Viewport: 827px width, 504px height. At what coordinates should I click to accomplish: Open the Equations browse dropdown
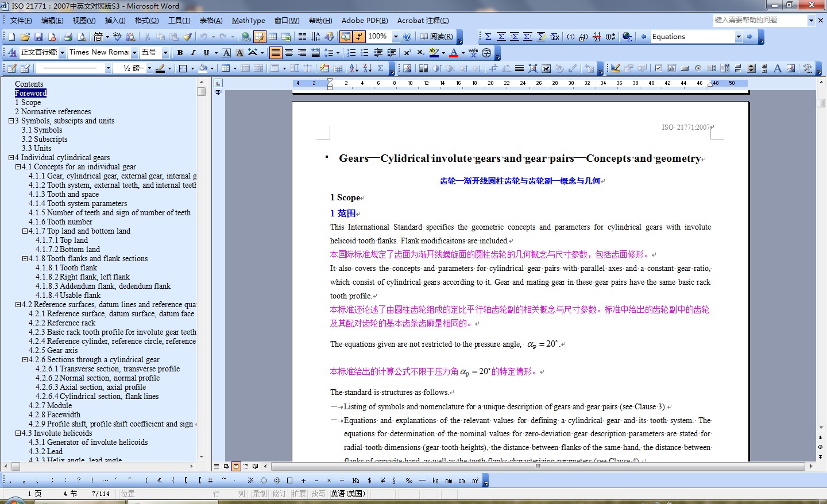pos(739,37)
